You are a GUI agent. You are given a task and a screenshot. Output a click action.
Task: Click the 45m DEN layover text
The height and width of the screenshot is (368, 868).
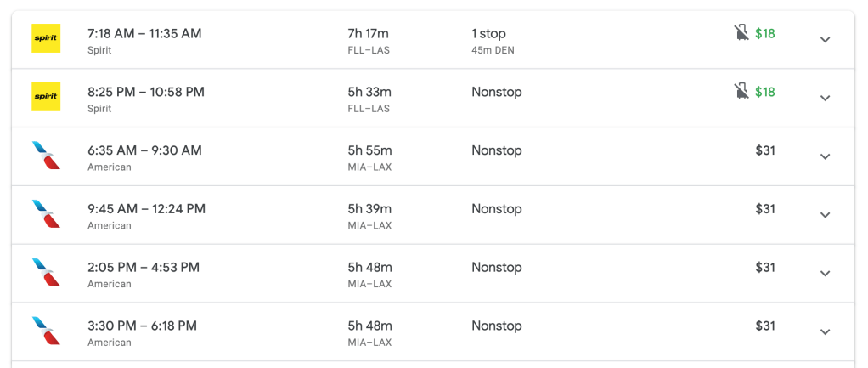[x=493, y=50]
